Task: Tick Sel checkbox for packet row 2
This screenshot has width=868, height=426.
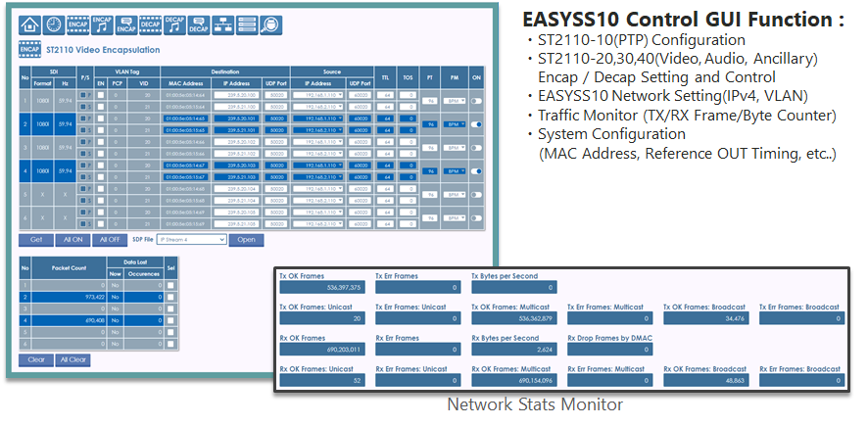Action: click(171, 297)
